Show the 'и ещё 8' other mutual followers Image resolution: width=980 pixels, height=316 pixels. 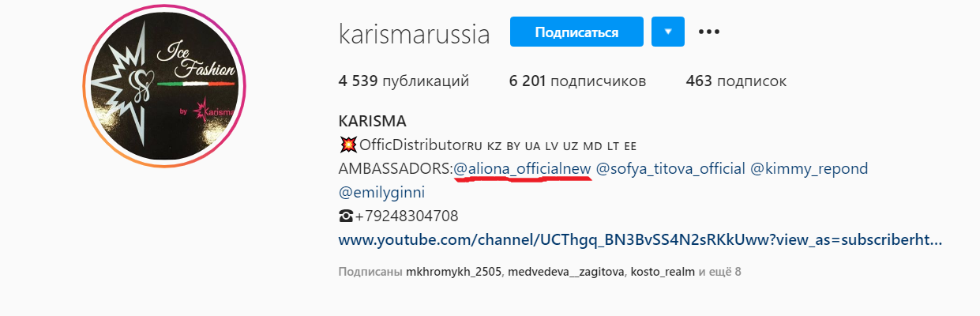pos(719,272)
